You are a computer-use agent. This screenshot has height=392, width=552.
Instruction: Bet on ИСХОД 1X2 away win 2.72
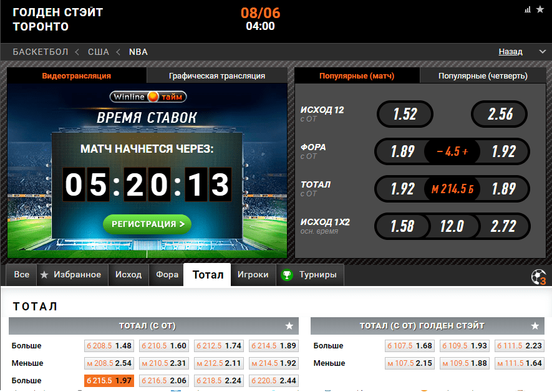pos(503,226)
